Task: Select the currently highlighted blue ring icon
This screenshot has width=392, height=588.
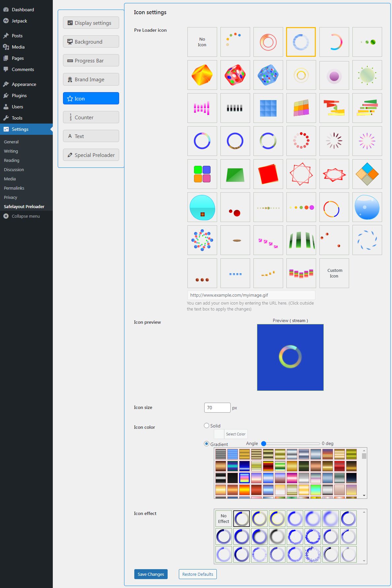Action: tap(301, 42)
